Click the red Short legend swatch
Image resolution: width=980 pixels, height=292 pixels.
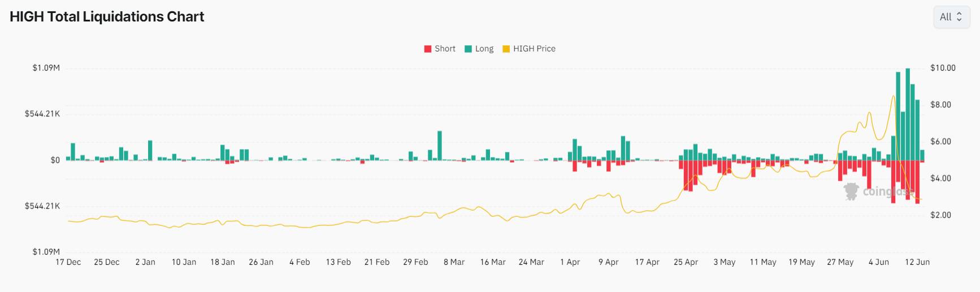pos(428,49)
